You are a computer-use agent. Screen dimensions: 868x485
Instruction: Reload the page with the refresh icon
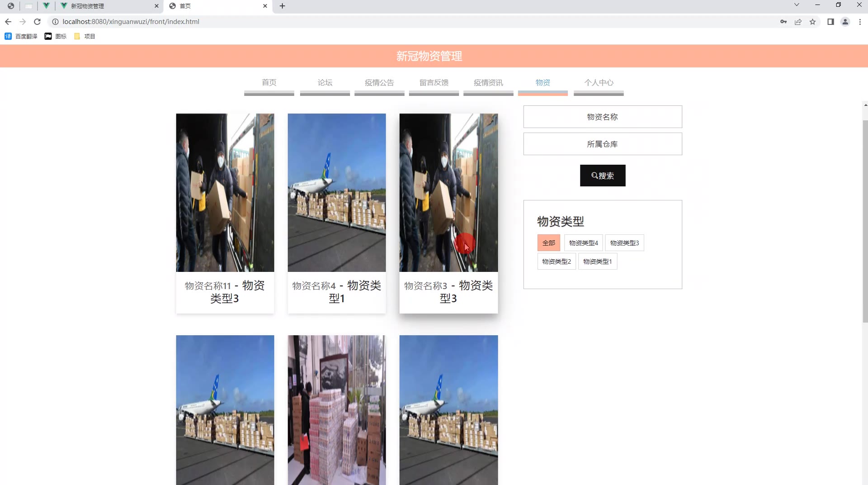[37, 22]
